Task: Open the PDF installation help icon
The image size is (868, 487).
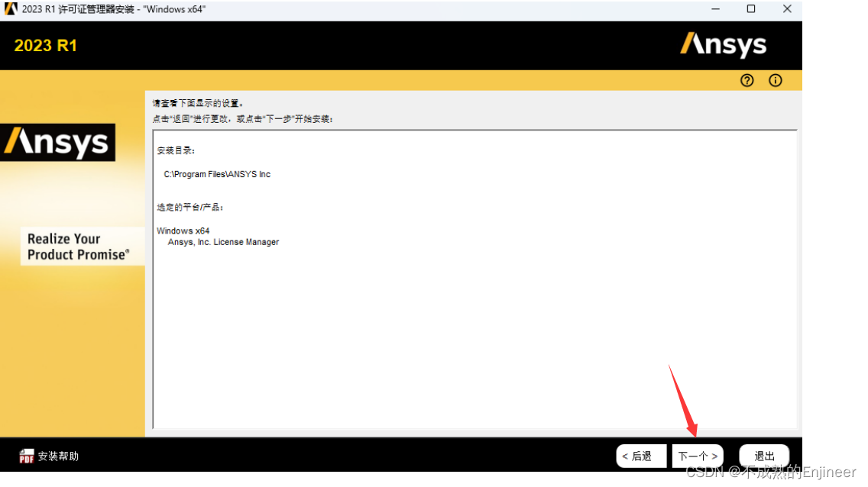Action: tap(26, 456)
